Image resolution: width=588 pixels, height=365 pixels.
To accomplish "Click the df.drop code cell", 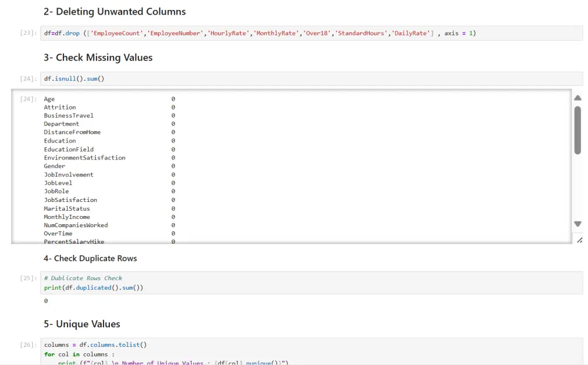I will pyautogui.click(x=312, y=34).
